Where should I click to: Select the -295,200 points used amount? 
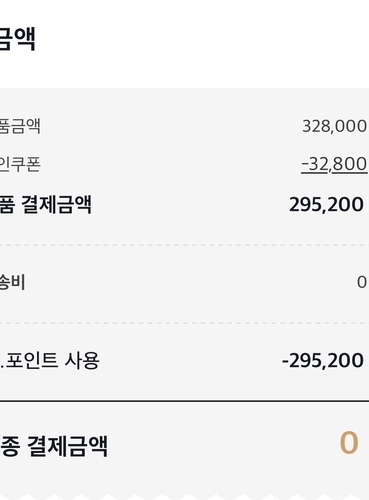point(323,360)
